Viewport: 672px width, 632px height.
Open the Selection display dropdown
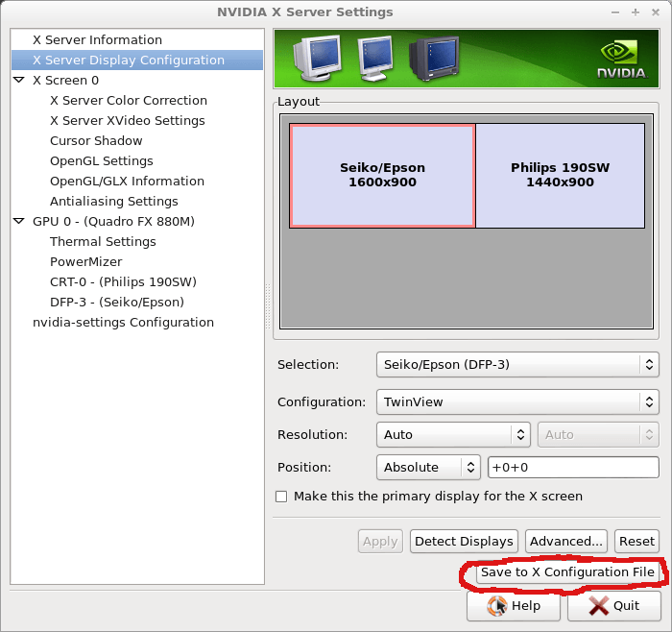click(517, 364)
